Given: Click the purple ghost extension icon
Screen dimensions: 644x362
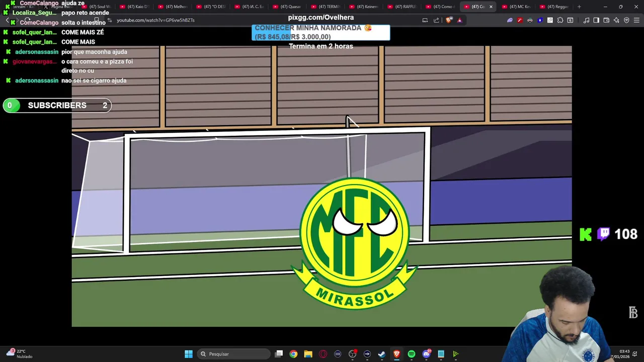Looking at the screenshot, I should point(510,20).
